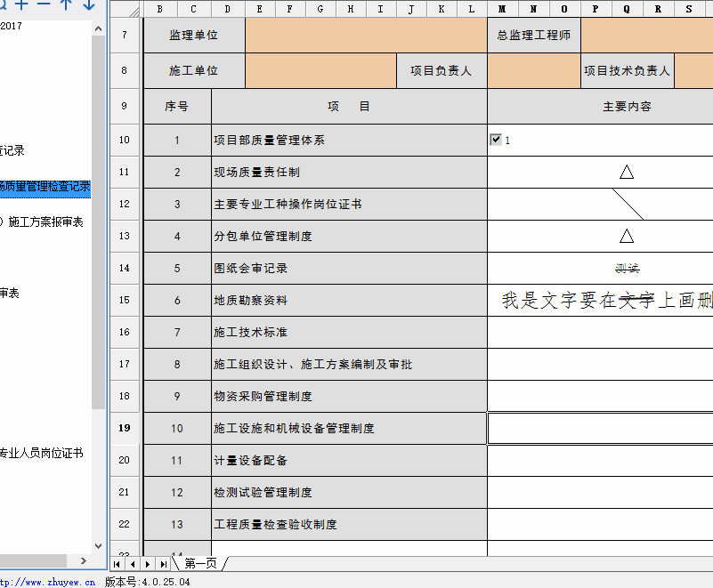
Task: Jump to first sheet with navigation arrow
Action: click(x=118, y=564)
